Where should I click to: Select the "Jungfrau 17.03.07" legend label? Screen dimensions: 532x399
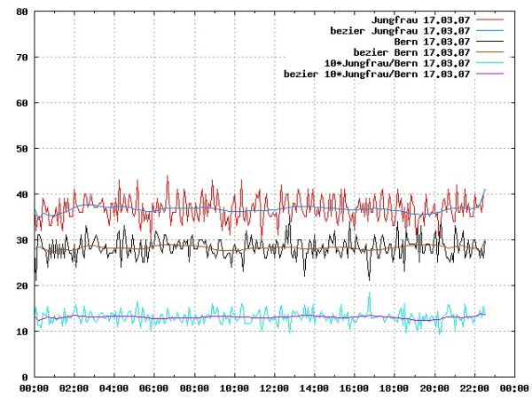tap(420, 19)
